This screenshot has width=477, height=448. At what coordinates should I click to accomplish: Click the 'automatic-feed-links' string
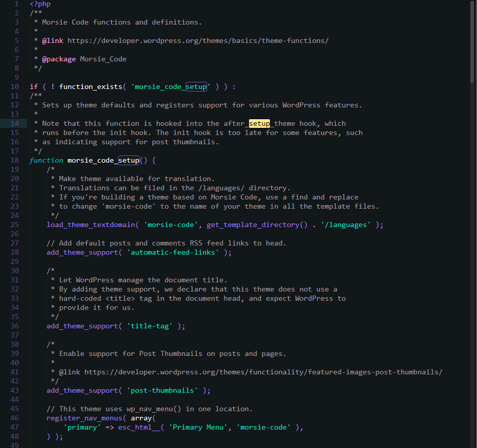(173, 253)
